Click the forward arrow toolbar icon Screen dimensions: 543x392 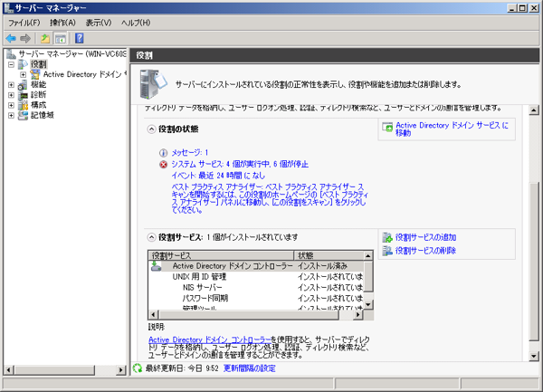(x=25, y=38)
